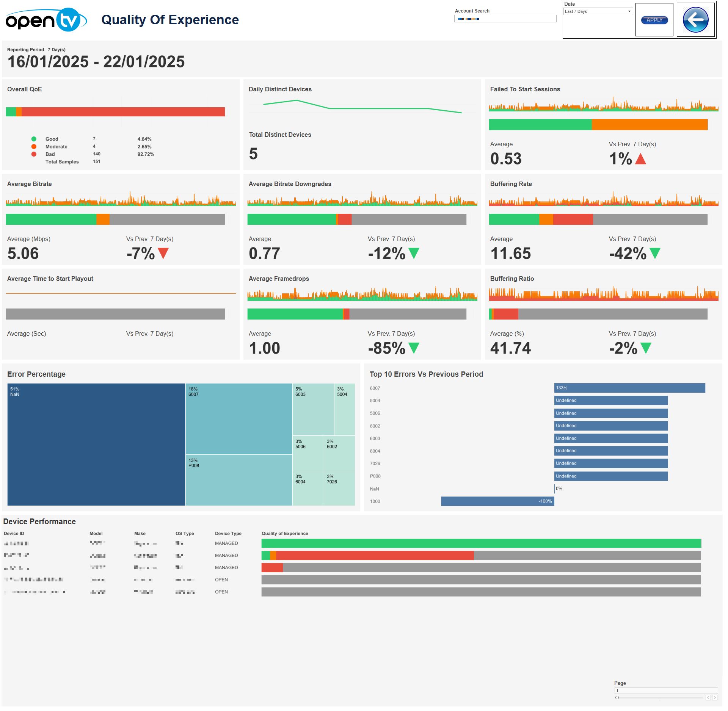Viewport: 728px width, 711px height.
Task: Select the 18% 6007 treemap tile
Action: [238, 419]
